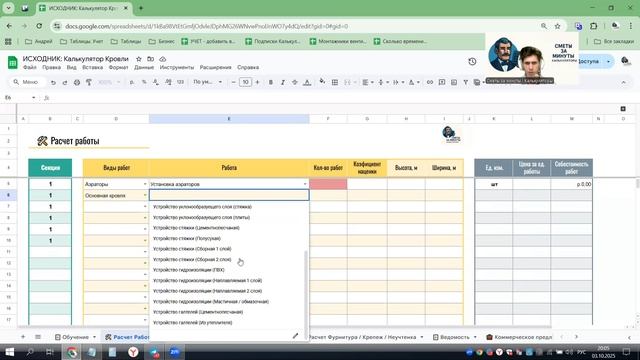The height and width of the screenshot is (360, 640).
Task: Open Zoom from the taskbar
Action: [x=175, y=352]
